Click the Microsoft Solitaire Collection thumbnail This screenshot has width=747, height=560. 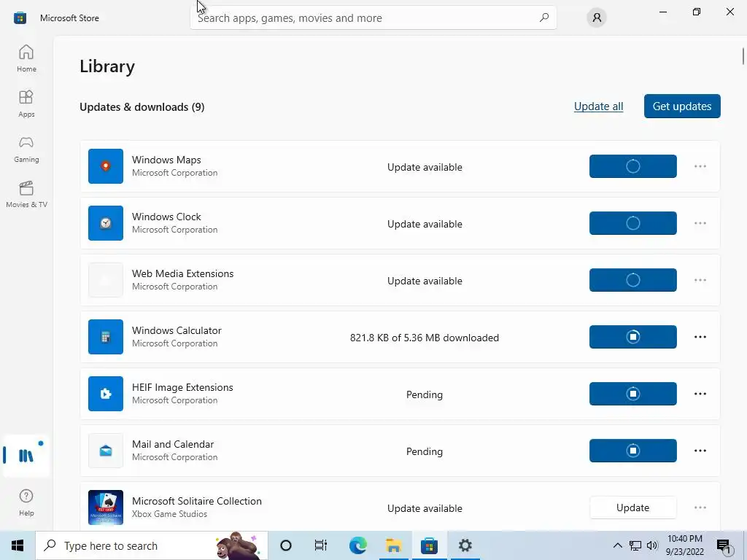point(106,507)
